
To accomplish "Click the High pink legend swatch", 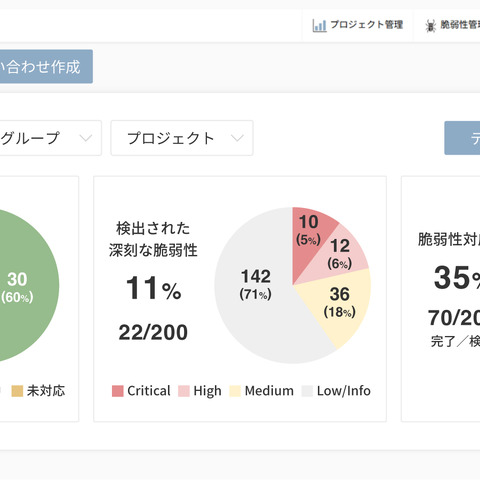I will (x=184, y=391).
